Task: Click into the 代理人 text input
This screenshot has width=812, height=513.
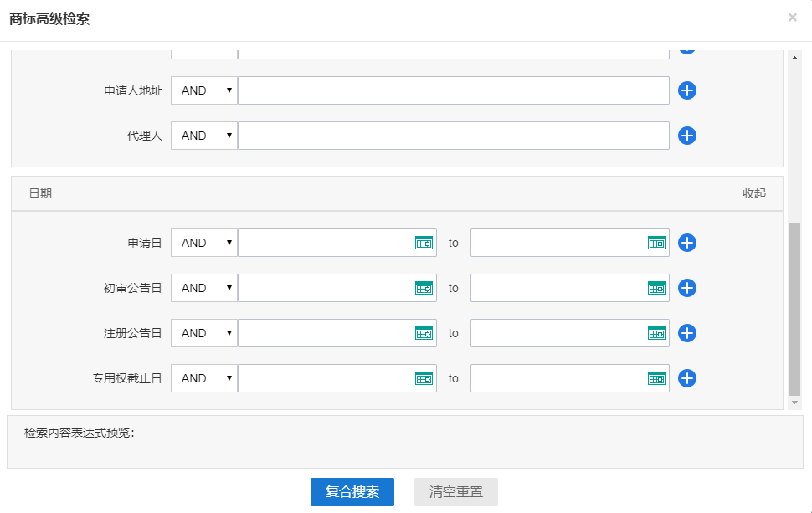Action: coord(453,136)
